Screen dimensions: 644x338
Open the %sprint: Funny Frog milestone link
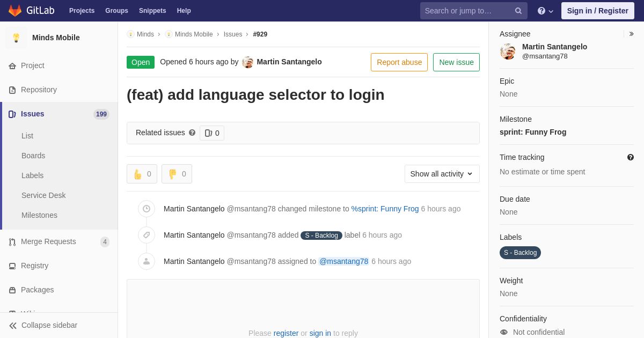click(385, 209)
